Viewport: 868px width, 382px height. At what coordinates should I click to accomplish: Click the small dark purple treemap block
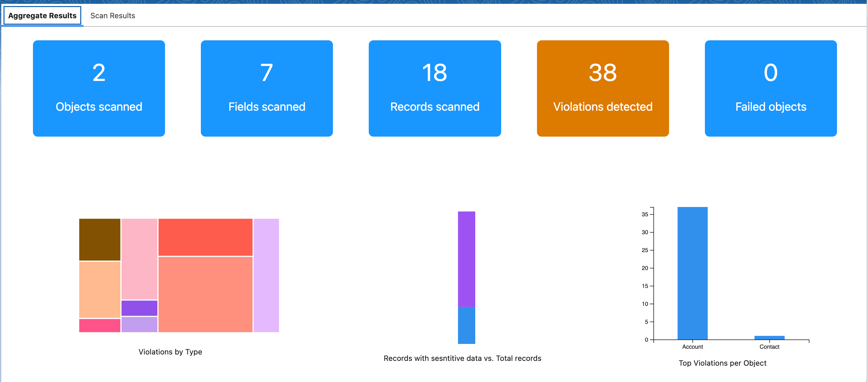(x=139, y=308)
